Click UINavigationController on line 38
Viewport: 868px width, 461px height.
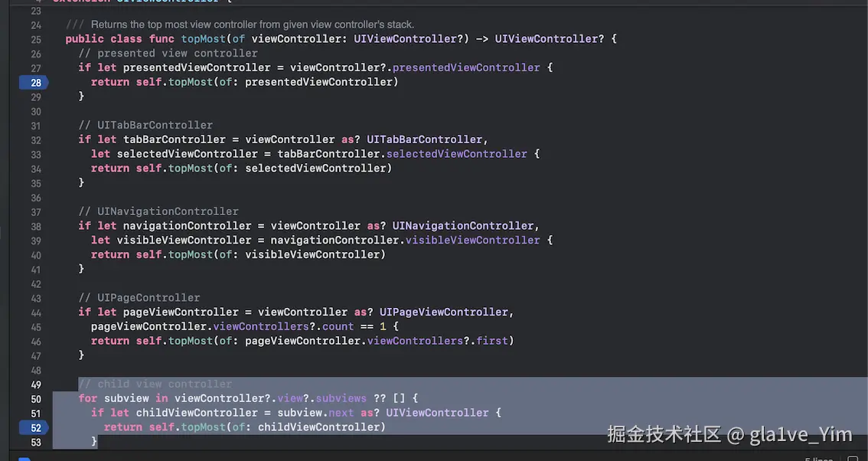click(463, 225)
